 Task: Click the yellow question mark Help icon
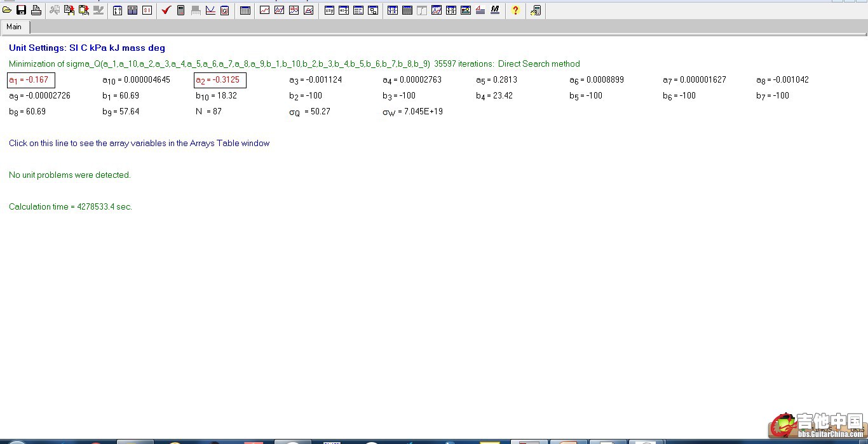[515, 10]
